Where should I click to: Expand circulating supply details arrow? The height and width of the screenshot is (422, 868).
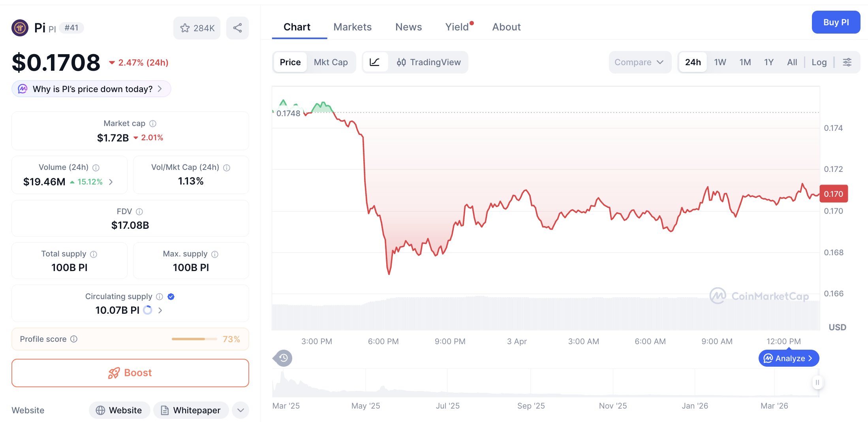tap(160, 310)
